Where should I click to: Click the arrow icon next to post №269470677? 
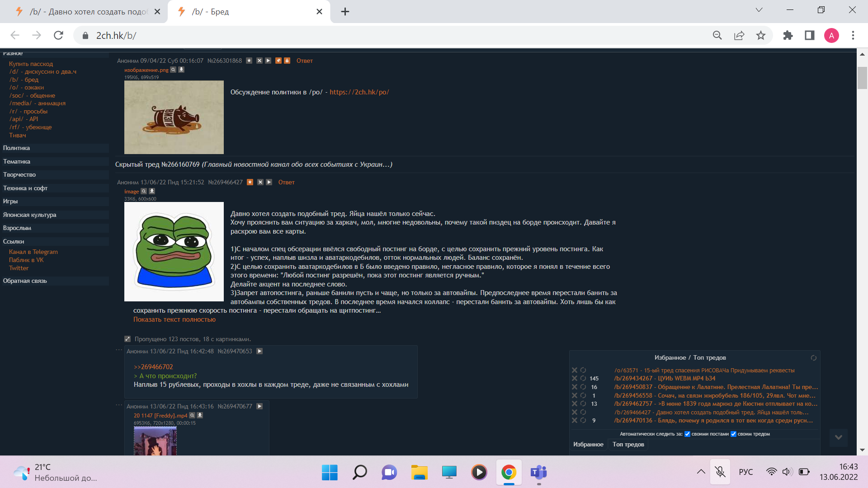coord(259,406)
